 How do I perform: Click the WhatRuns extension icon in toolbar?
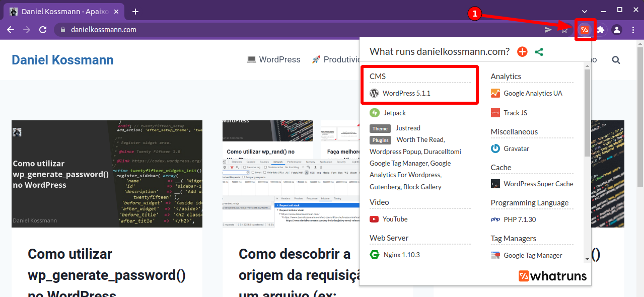coord(585,30)
